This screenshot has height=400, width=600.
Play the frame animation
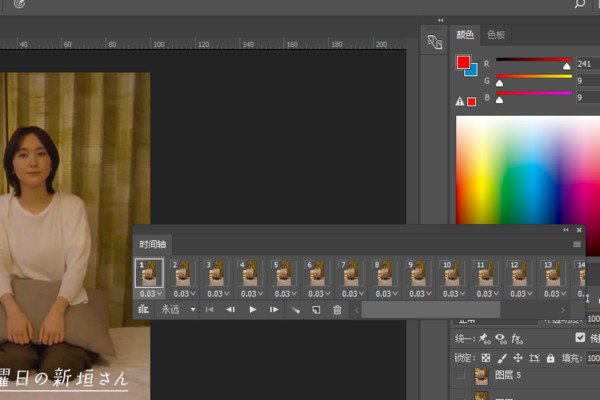(252, 310)
